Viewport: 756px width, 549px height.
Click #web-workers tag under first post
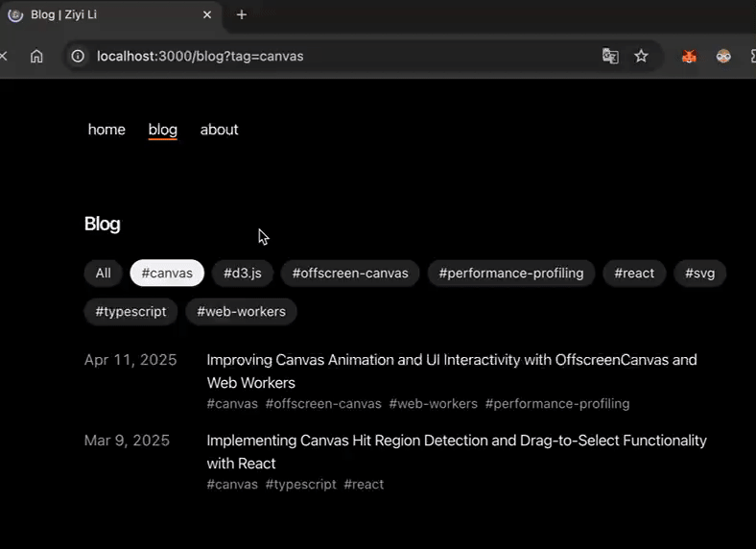pos(434,404)
